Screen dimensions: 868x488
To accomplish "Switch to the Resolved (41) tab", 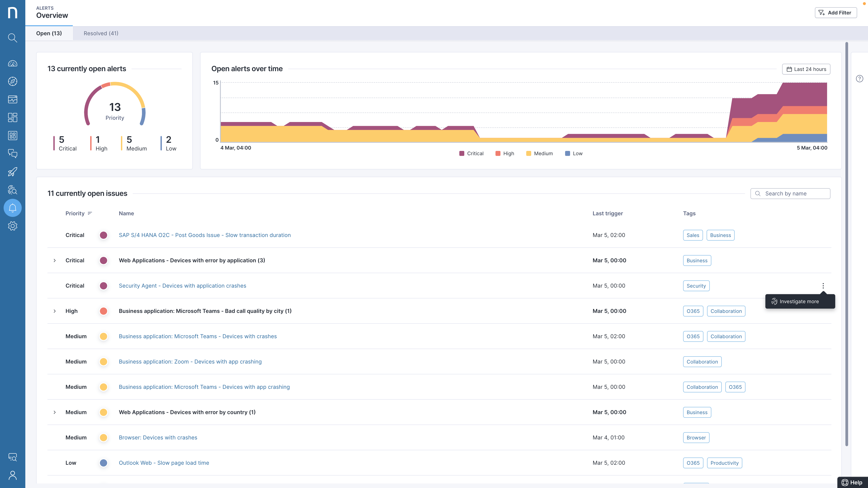I will (x=101, y=33).
